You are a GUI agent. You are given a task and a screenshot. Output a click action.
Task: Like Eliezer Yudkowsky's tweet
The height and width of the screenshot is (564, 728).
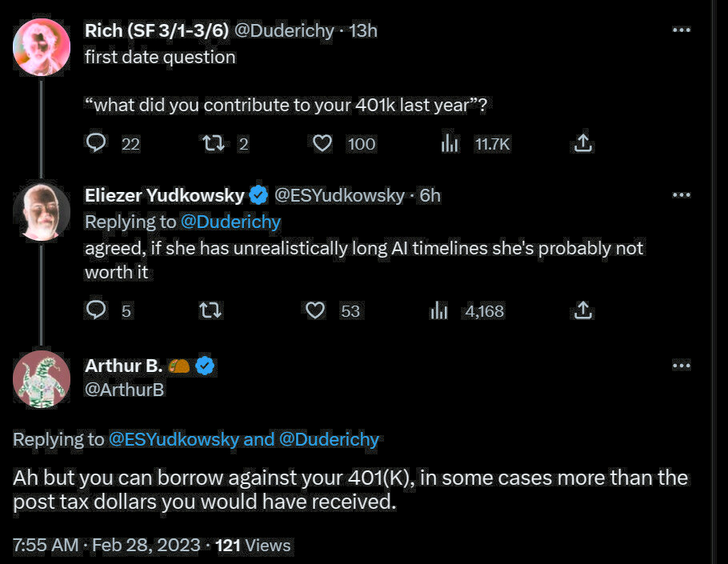coord(316,310)
